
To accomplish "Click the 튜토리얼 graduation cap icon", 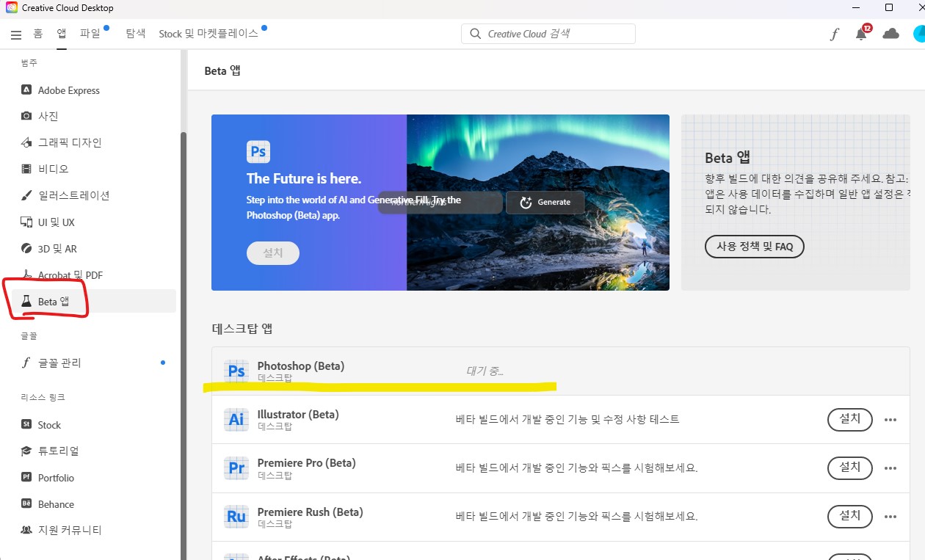I will [26, 451].
